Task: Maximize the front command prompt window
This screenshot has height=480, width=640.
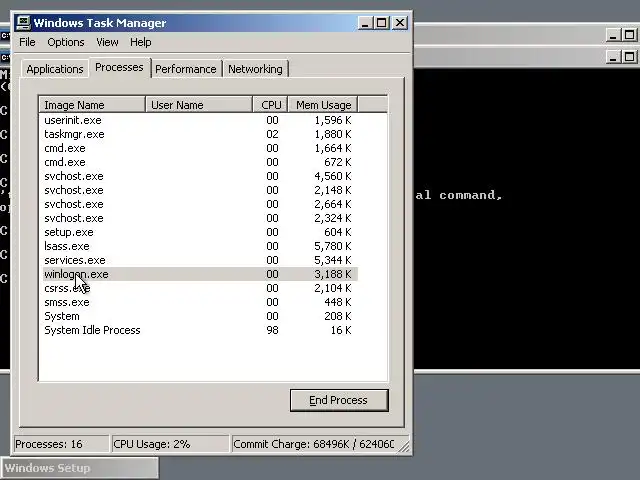Action: (629, 57)
